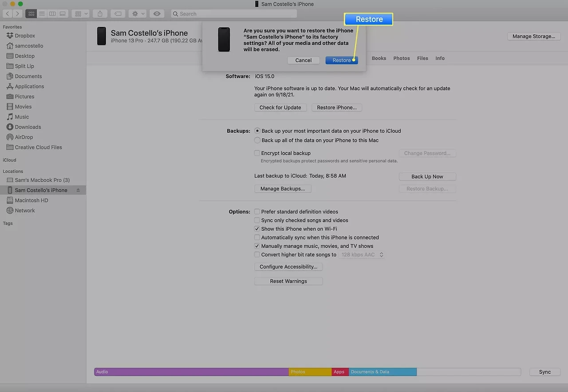This screenshot has width=568, height=392.
Task: Open Pictures in the sidebar
Action: click(24, 96)
